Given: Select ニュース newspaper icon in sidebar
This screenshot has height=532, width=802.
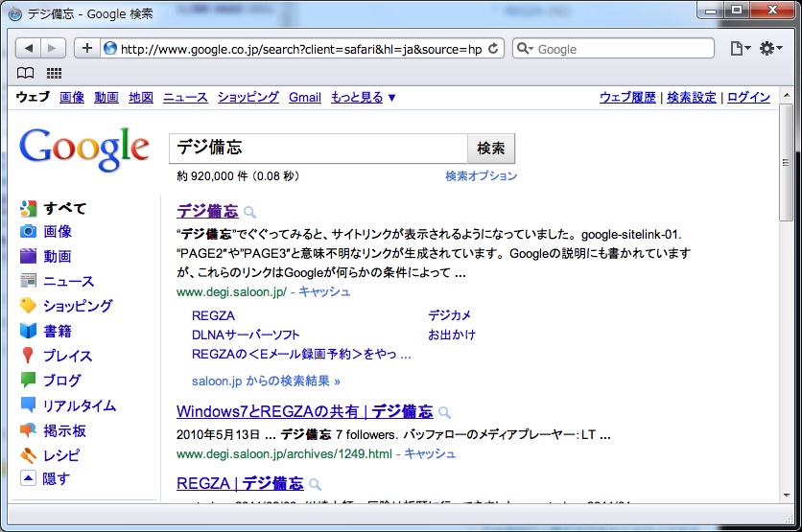Looking at the screenshot, I should 28,281.
